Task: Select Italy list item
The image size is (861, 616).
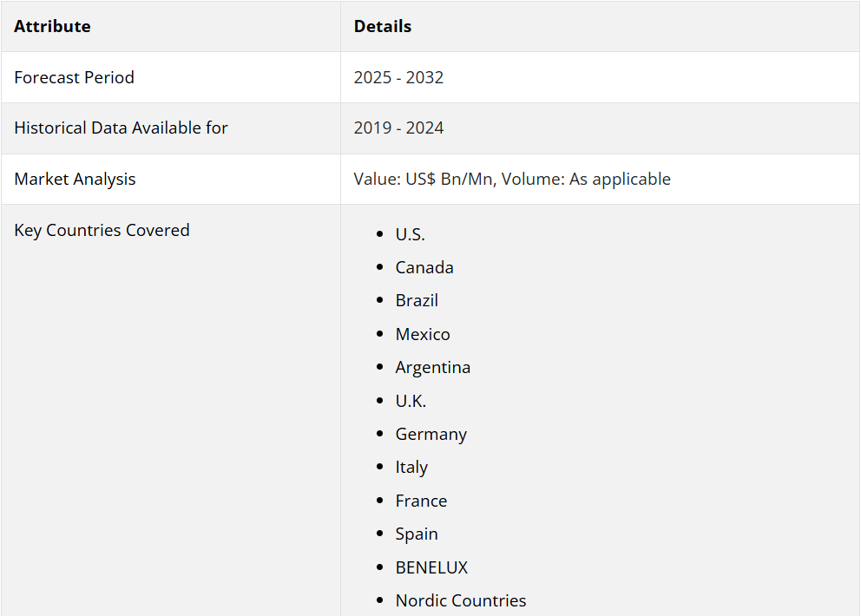Action: pyautogui.click(x=411, y=468)
